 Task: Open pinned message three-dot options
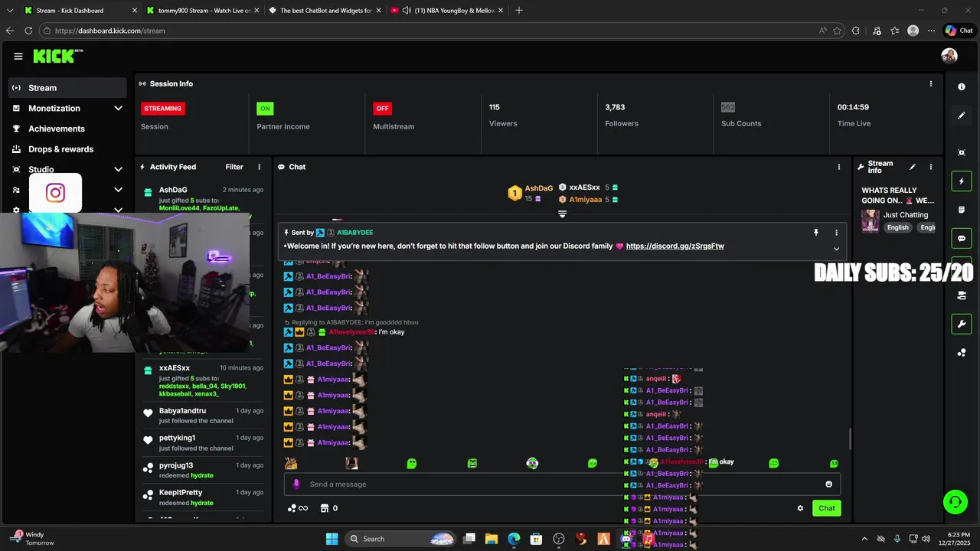click(836, 233)
